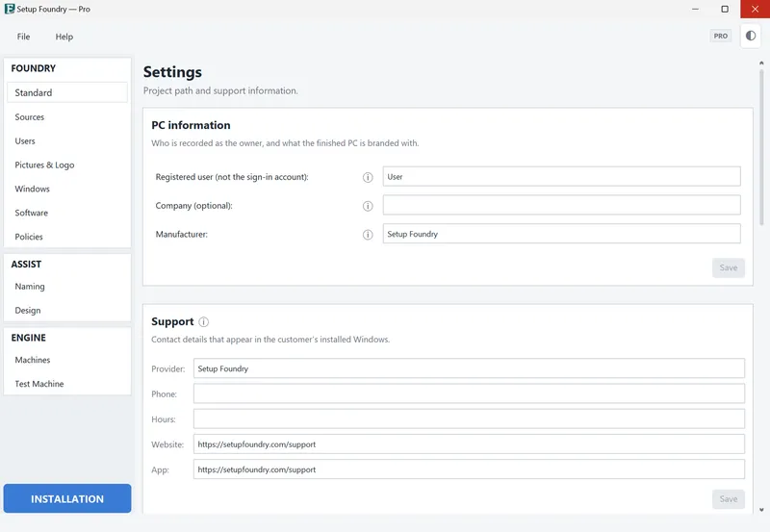Minimize the Setup Foundry window
Viewport: 770px width, 532px height.
point(695,9)
